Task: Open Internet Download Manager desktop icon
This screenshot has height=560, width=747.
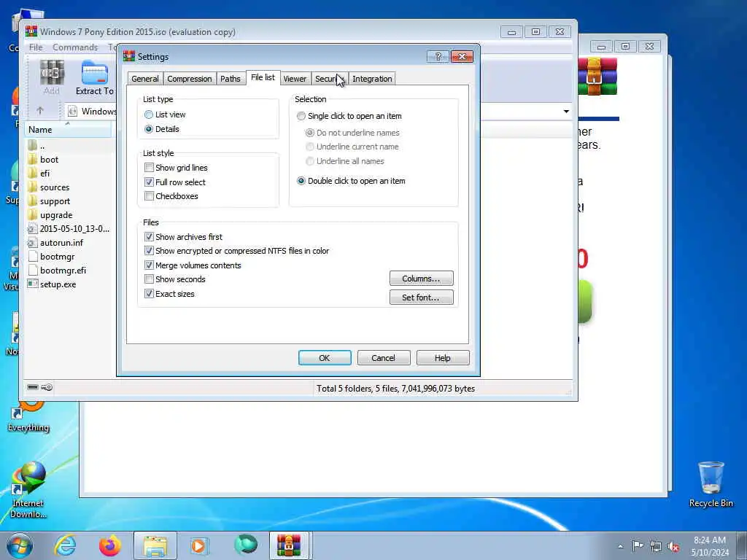Action: click(28, 489)
